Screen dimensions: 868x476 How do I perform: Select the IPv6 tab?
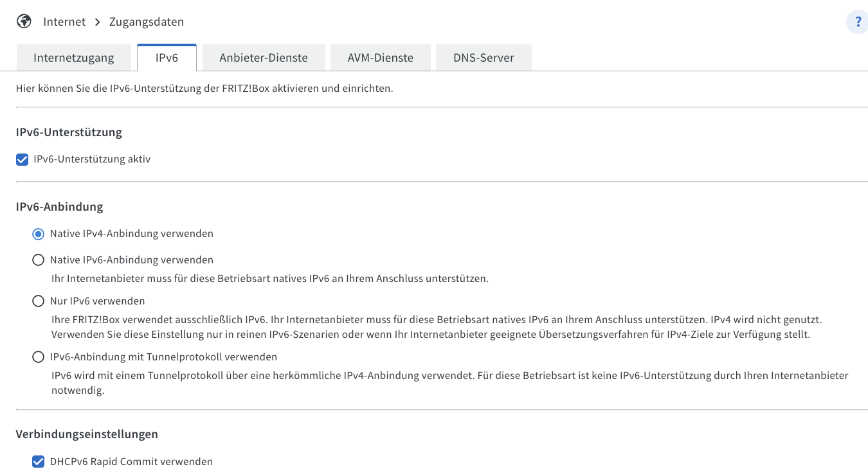point(167,58)
